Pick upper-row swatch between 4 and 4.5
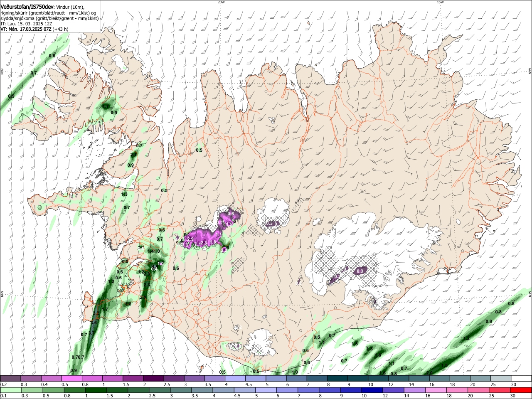 pos(235,379)
